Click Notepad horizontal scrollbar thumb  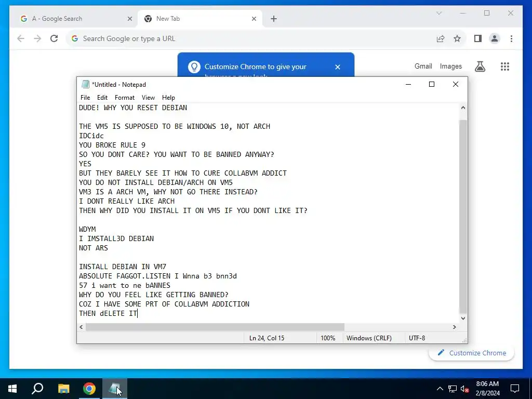[215, 327]
